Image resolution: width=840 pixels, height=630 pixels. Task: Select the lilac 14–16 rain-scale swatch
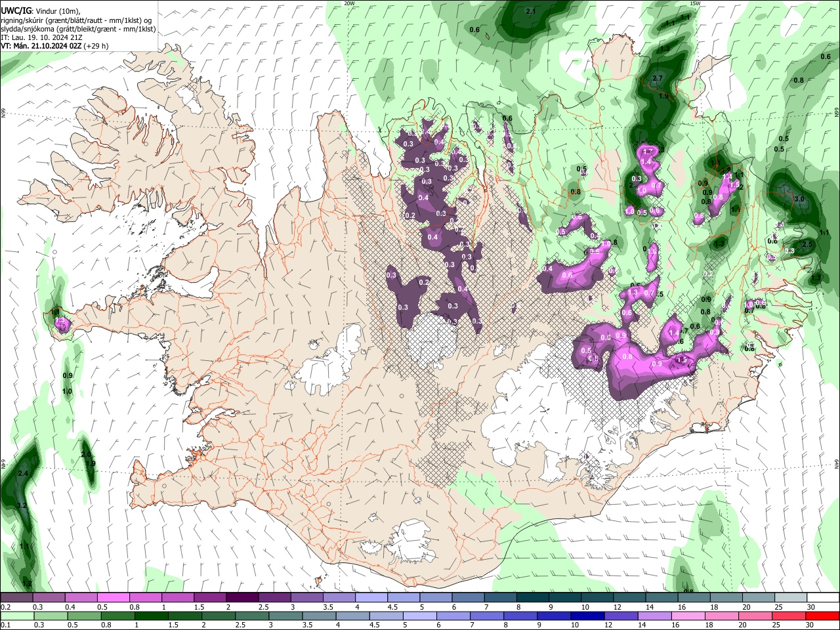(x=655, y=616)
